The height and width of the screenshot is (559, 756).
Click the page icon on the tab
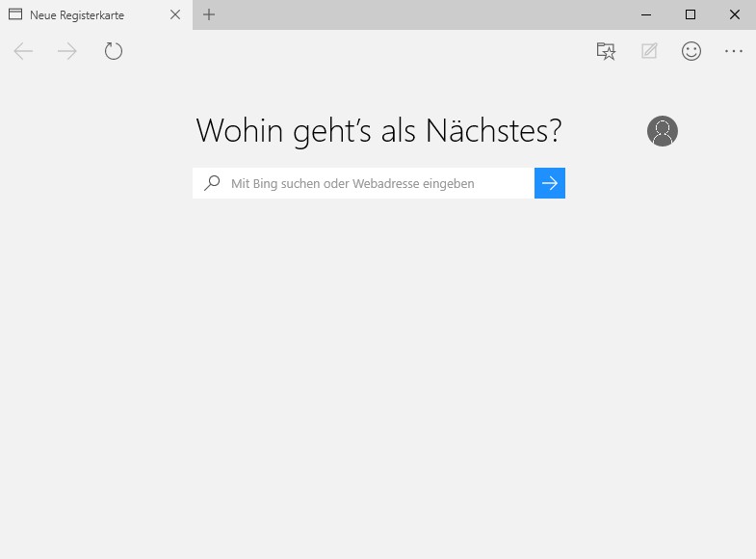[x=15, y=15]
